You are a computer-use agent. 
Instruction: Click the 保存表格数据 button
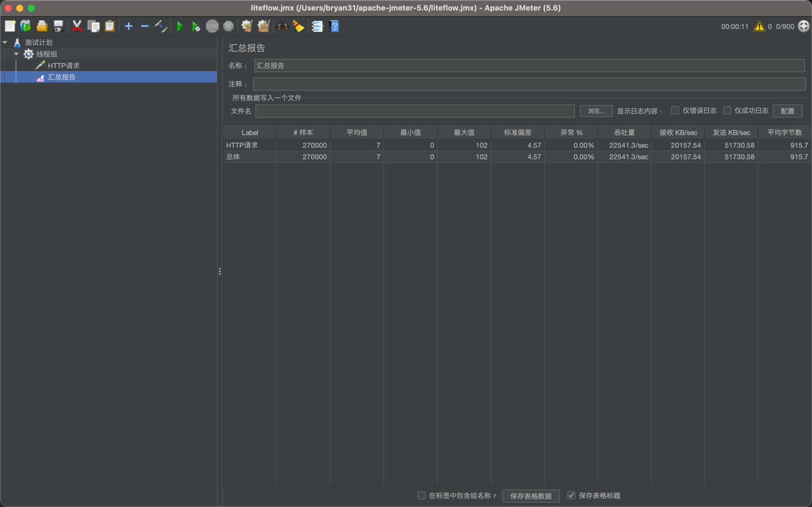531,496
